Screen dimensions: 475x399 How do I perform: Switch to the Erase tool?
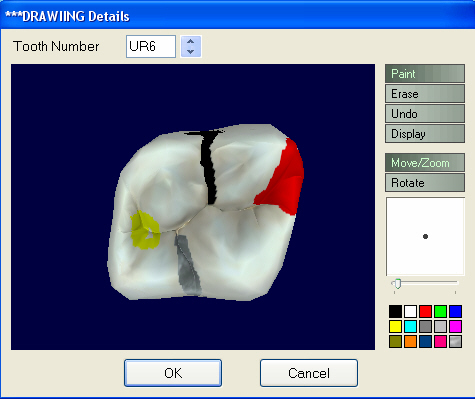click(425, 94)
